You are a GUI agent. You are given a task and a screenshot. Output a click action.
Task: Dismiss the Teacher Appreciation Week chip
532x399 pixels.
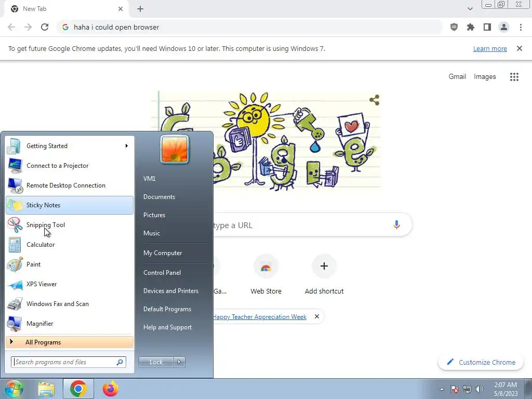click(x=316, y=316)
